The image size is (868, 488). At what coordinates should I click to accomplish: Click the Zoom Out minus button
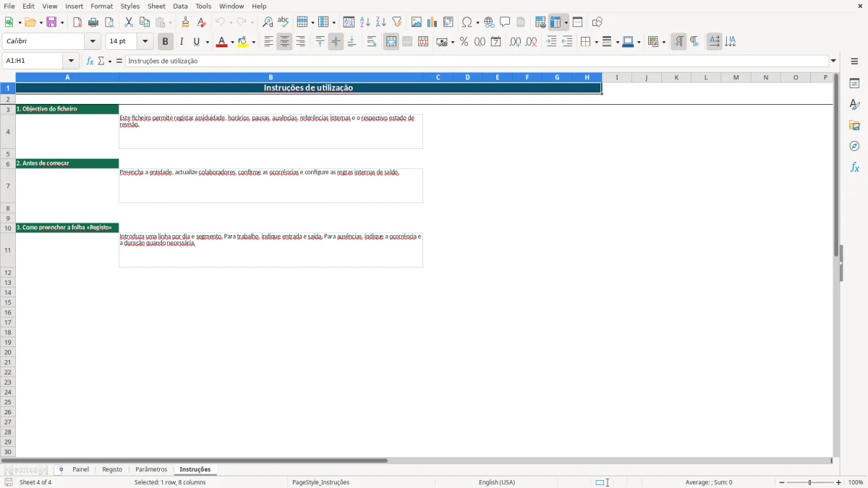tap(782, 482)
